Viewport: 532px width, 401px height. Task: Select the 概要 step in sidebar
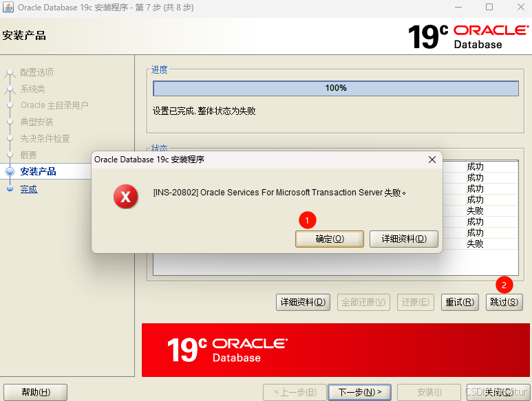tap(28, 155)
